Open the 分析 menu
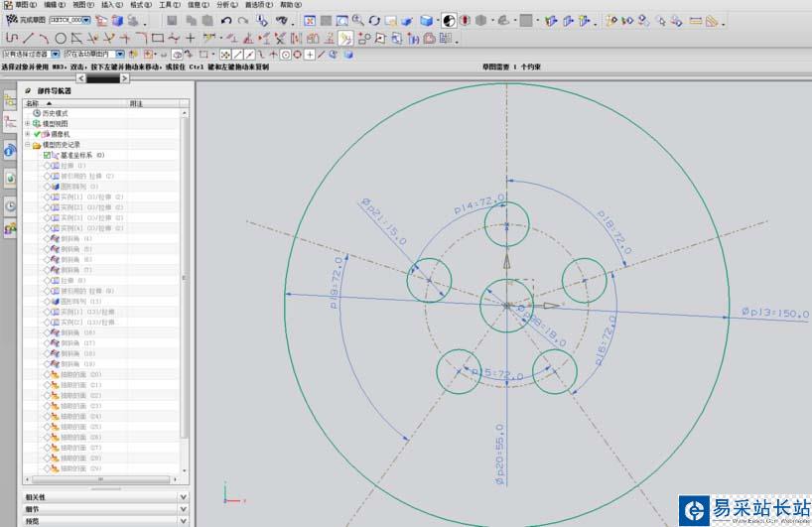The height and width of the screenshot is (527, 812). pos(223,5)
